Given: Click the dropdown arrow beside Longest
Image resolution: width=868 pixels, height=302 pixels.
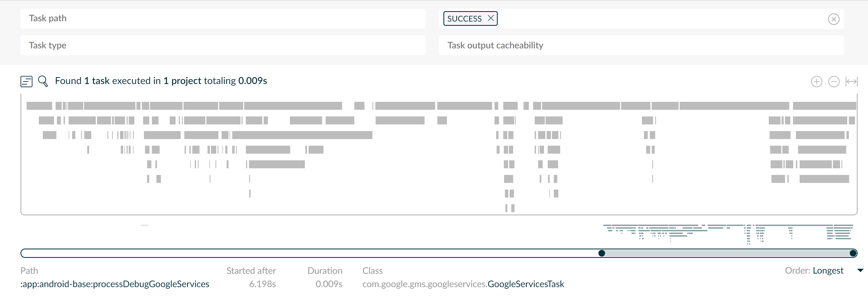Looking at the screenshot, I should (860, 271).
